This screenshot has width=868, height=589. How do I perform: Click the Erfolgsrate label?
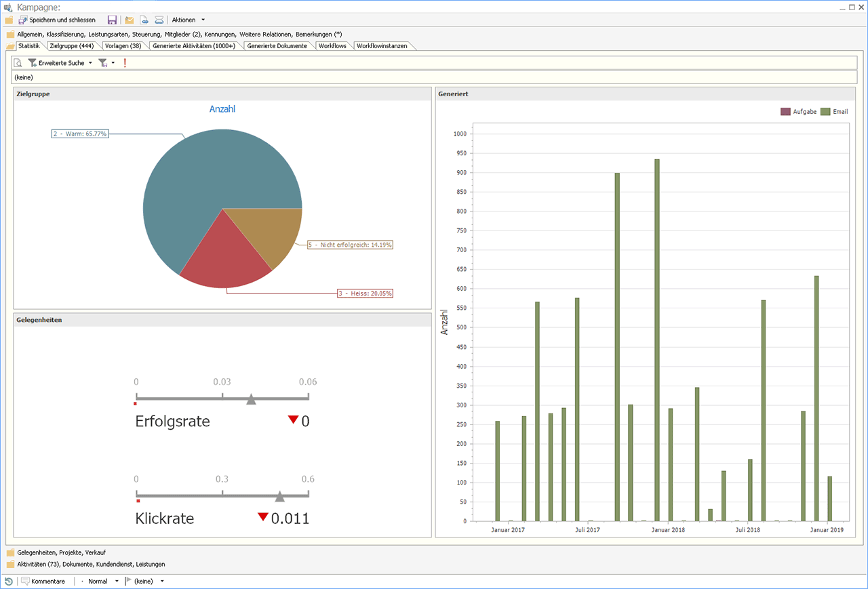coord(172,421)
